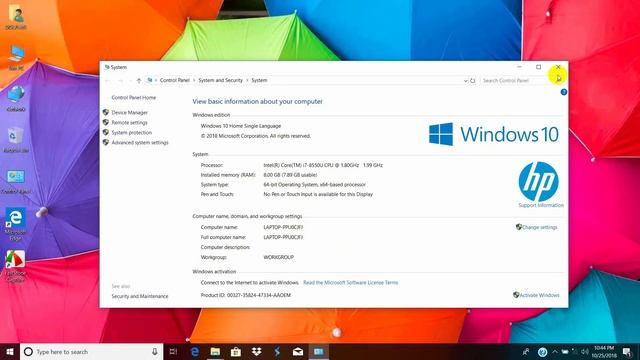
Task: Open Dropbox from the taskbar
Action: (x=256, y=351)
